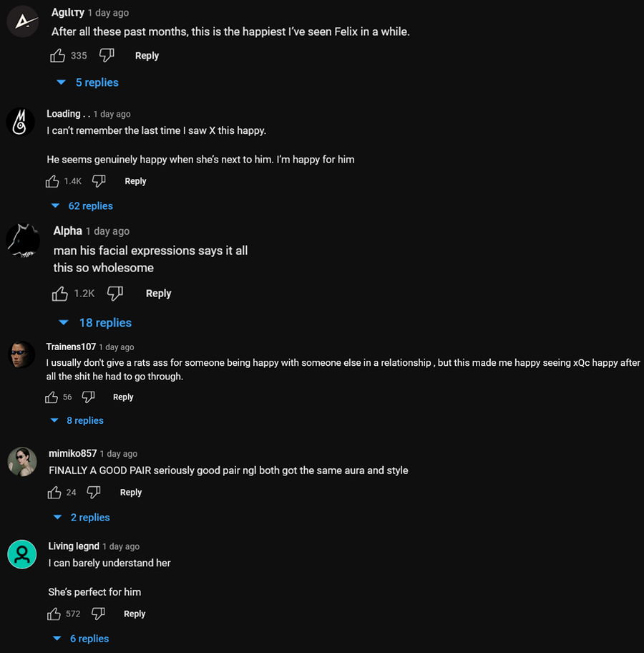Like the comment by Agılıty

[x=58, y=55]
